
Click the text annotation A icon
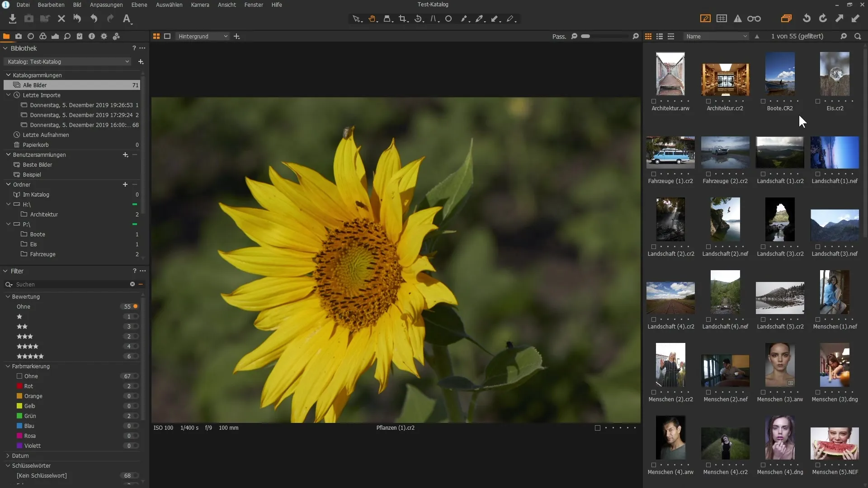(x=127, y=19)
